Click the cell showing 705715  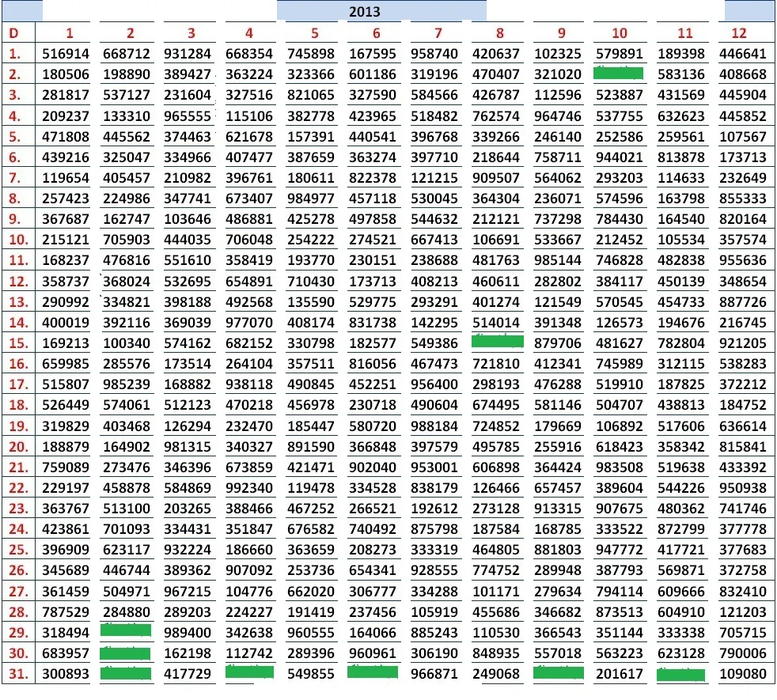pyautogui.click(x=743, y=633)
